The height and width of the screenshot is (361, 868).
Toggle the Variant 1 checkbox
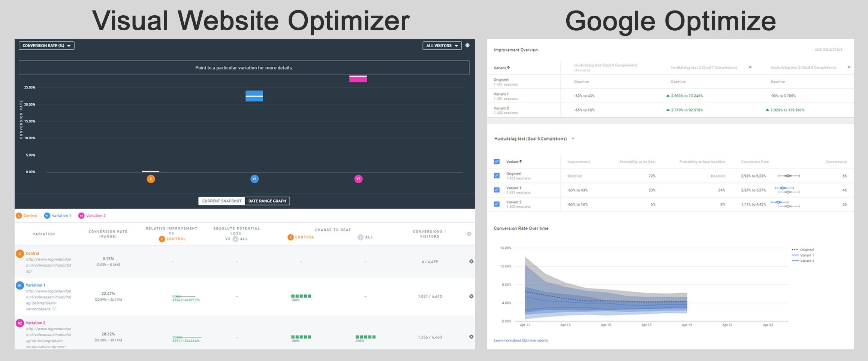497,190
